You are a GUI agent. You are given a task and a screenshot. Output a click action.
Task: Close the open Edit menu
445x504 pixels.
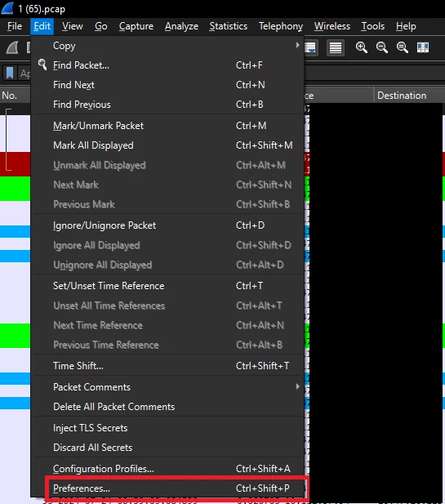coord(42,26)
